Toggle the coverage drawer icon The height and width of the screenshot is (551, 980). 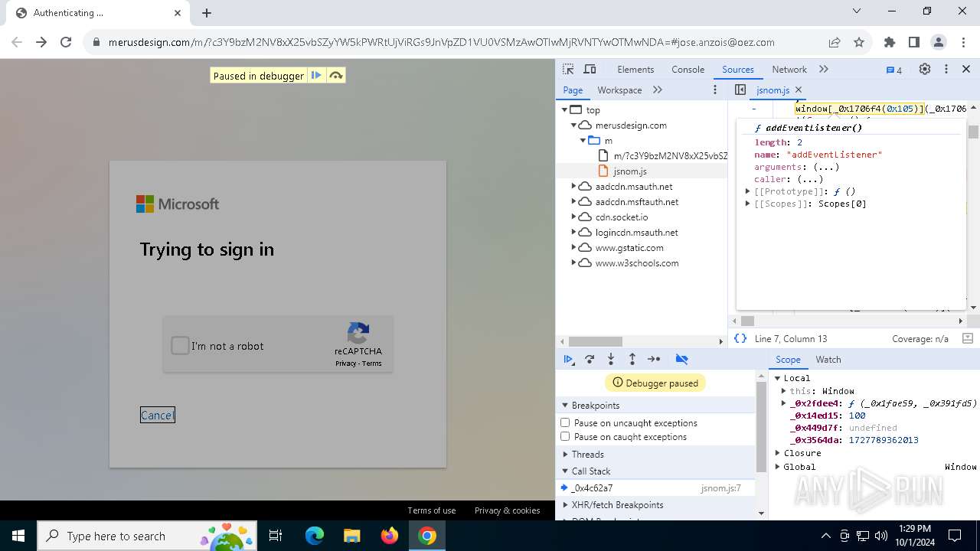pyautogui.click(x=967, y=338)
